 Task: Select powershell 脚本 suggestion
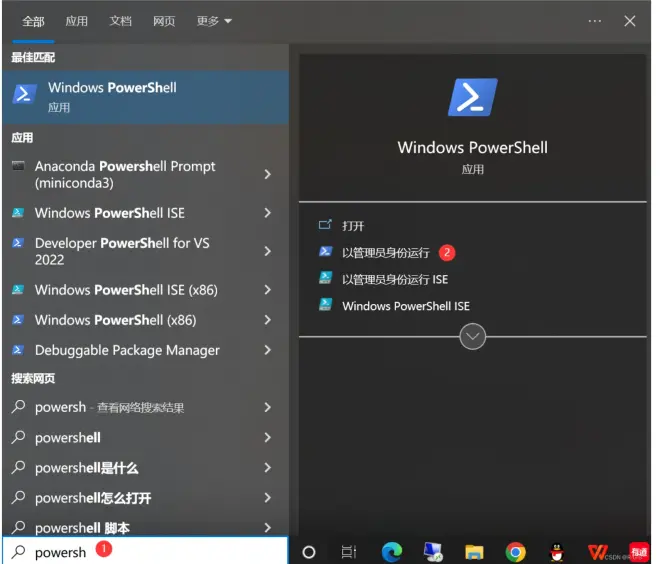(145, 527)
